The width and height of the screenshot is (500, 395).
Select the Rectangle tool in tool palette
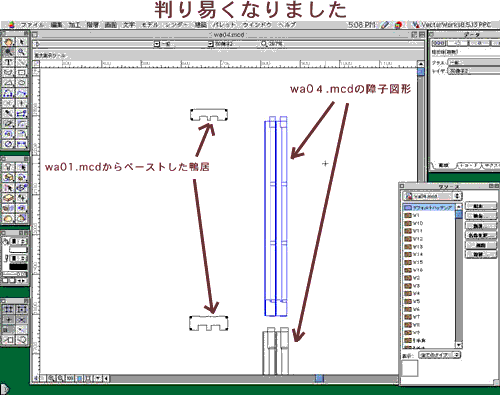(22, 73)
